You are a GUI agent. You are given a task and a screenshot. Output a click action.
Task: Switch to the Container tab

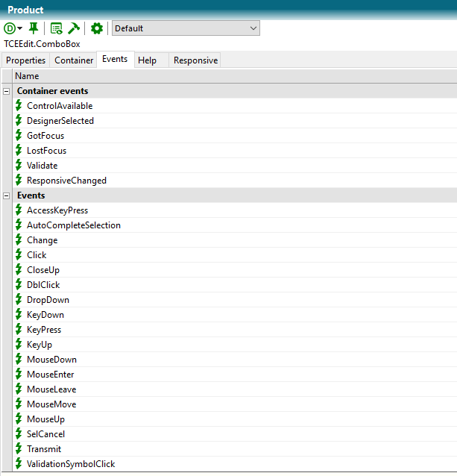click(x=74, y=60)
